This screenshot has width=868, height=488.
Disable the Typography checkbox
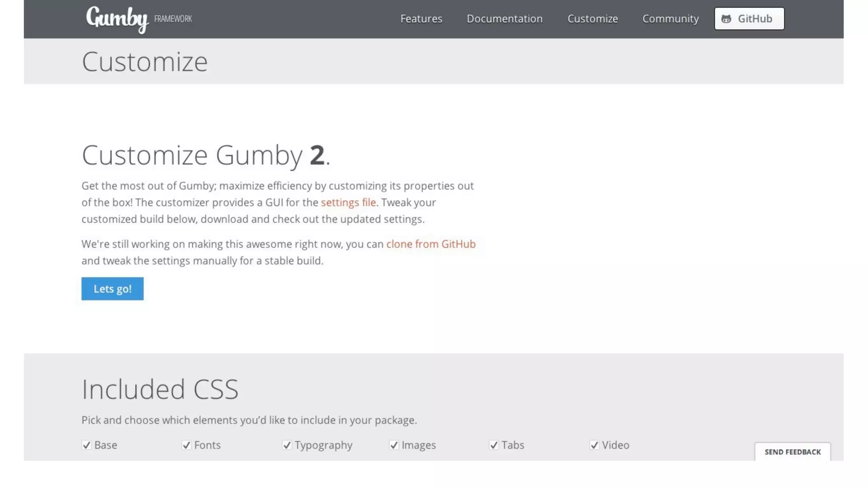tap(287, 445)
